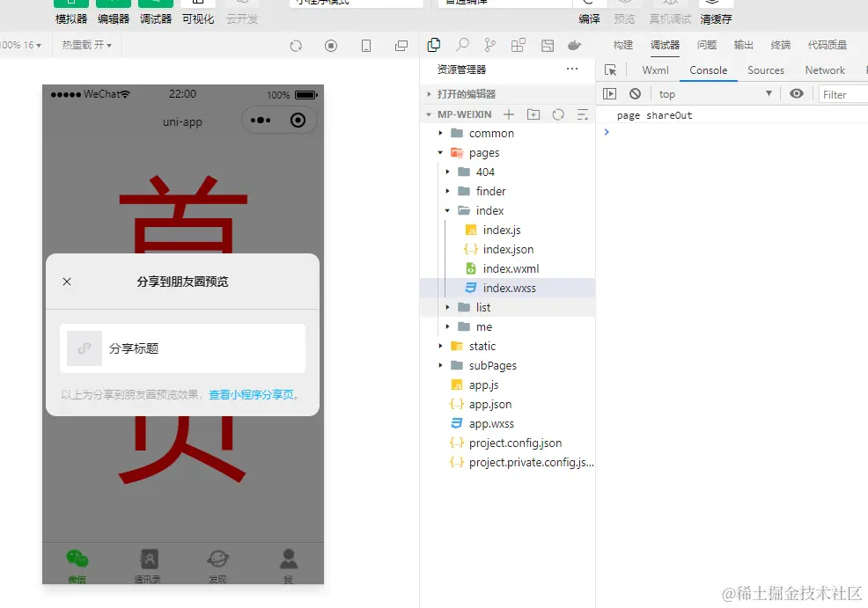Click the new folder icon in 资源管理器

pyautogui.click(x=533, y=114)
